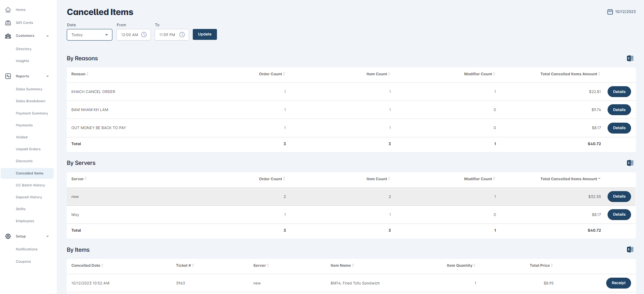
Task: Open the To time clock picker
Action: click(182, 35)
